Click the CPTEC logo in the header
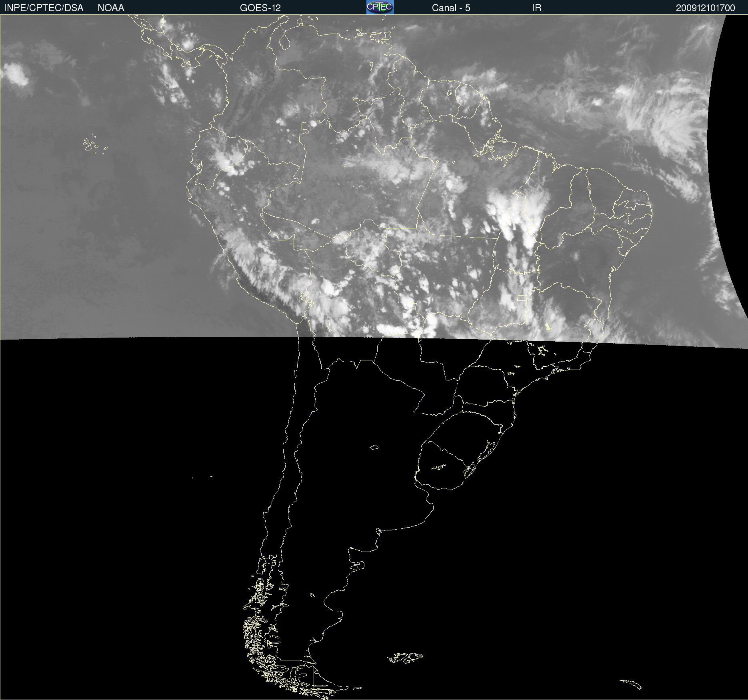 380,7
